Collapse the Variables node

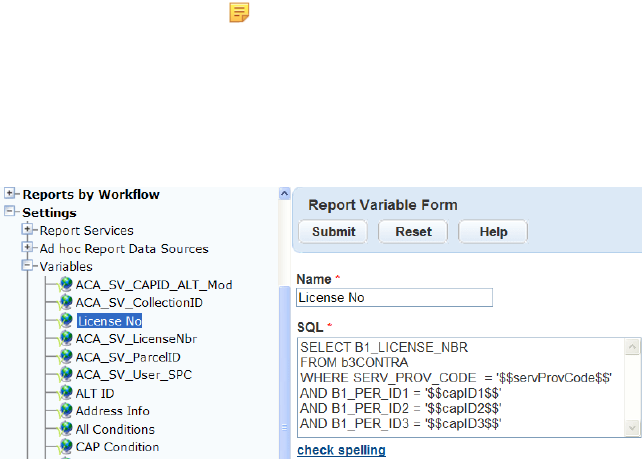(x=27, y=265)
